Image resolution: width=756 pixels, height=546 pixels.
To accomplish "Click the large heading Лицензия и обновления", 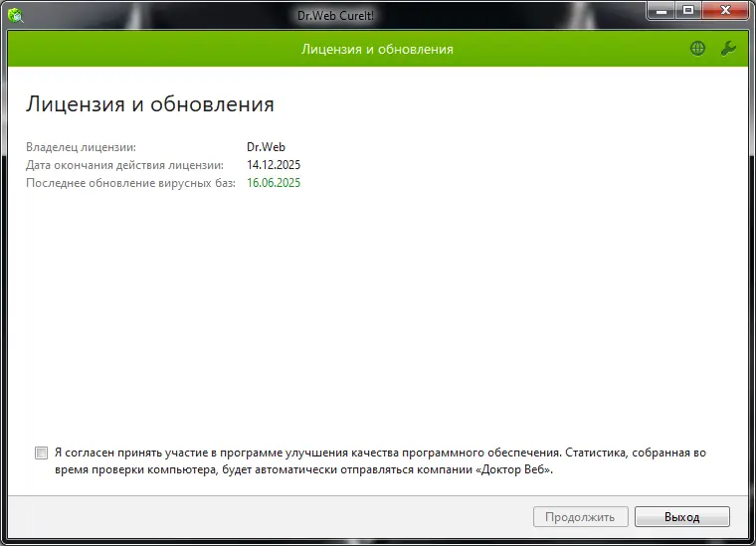I will tap(150, 104).
